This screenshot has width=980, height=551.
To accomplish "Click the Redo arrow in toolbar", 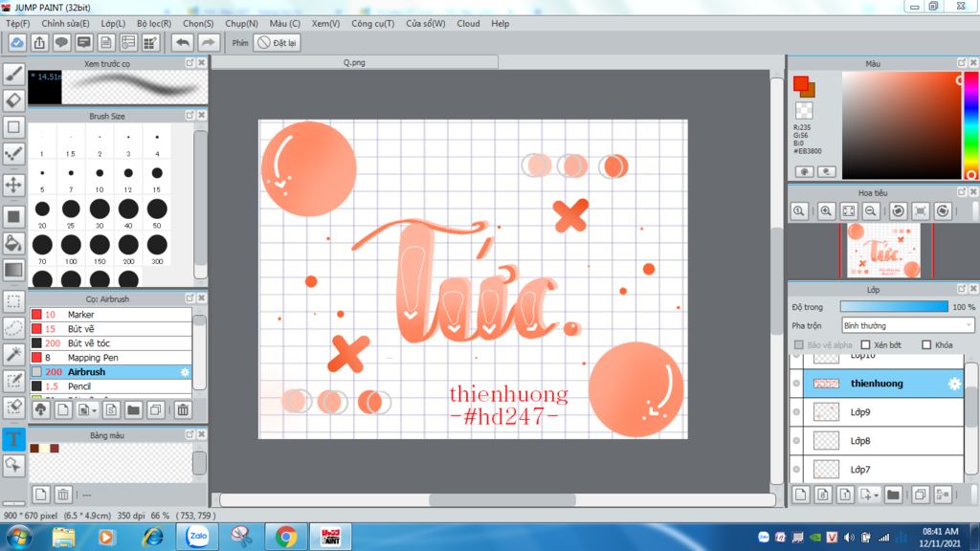I will [x=208, y=42].
